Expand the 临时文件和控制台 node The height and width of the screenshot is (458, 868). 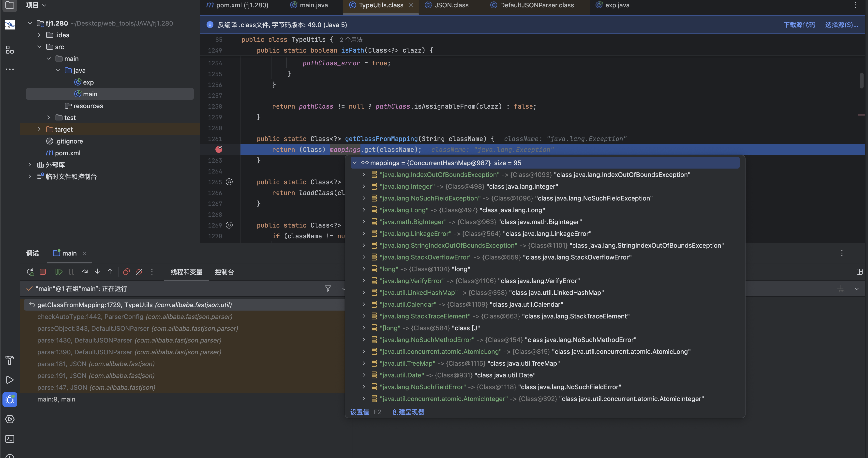pos(30,176)
